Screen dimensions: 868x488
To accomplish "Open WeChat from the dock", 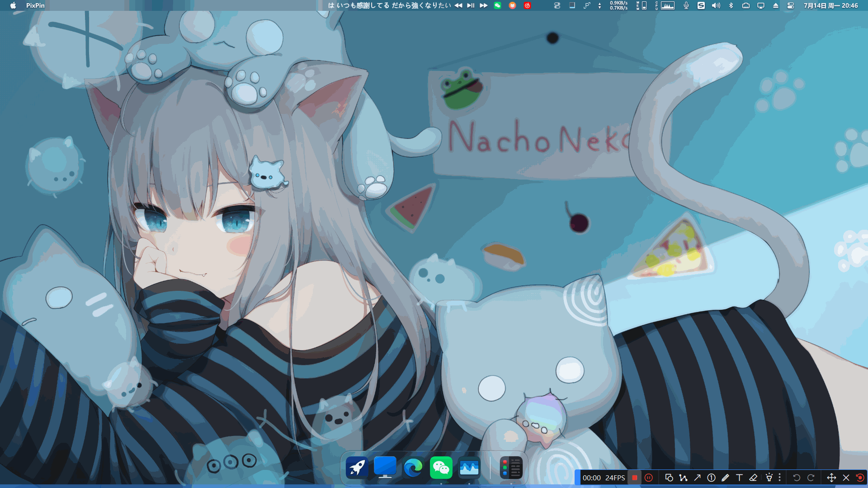I will [441, 468].
